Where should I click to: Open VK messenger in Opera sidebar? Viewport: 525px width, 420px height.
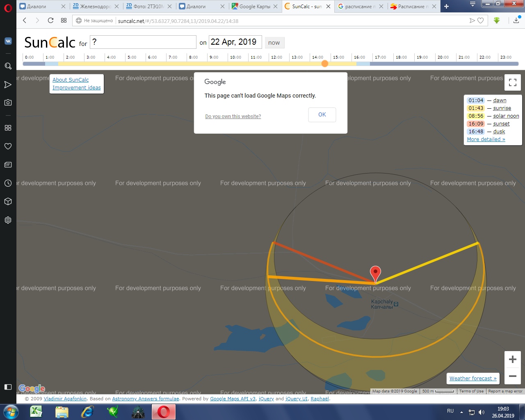(x=8, y=41)
